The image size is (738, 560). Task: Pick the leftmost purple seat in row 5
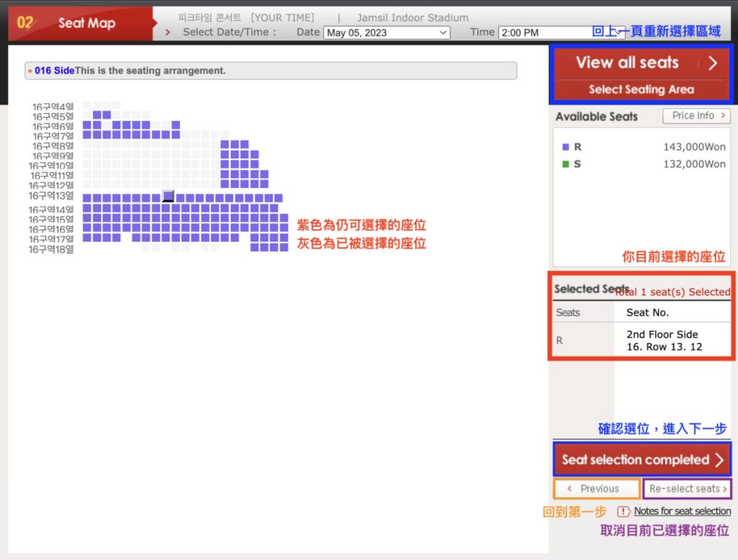coord(97,115)
